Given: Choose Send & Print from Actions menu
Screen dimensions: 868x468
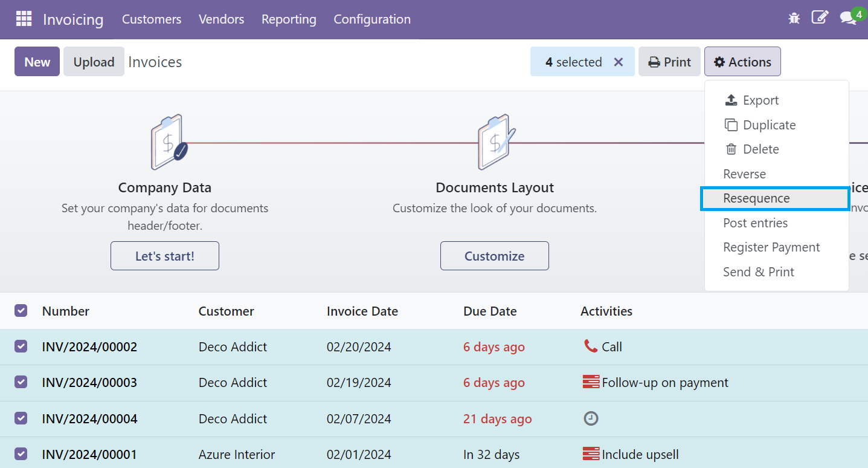Looking at the screenshot, I should pyautogui.click(x=776, y=272).
